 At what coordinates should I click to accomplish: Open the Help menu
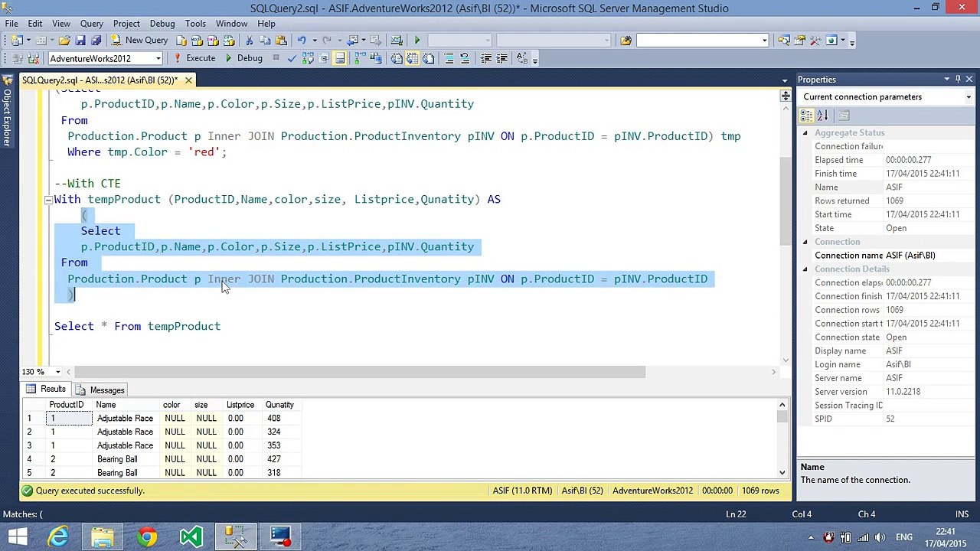266,24
